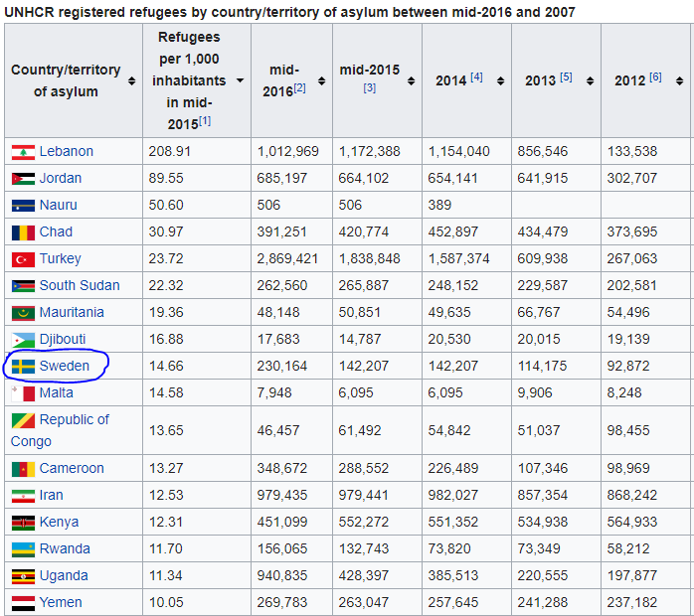This screenshot has height=616, width=694.
Task: Open citation [1] in Refugees per 1,000 header
Action: click(x=205, y=121)
